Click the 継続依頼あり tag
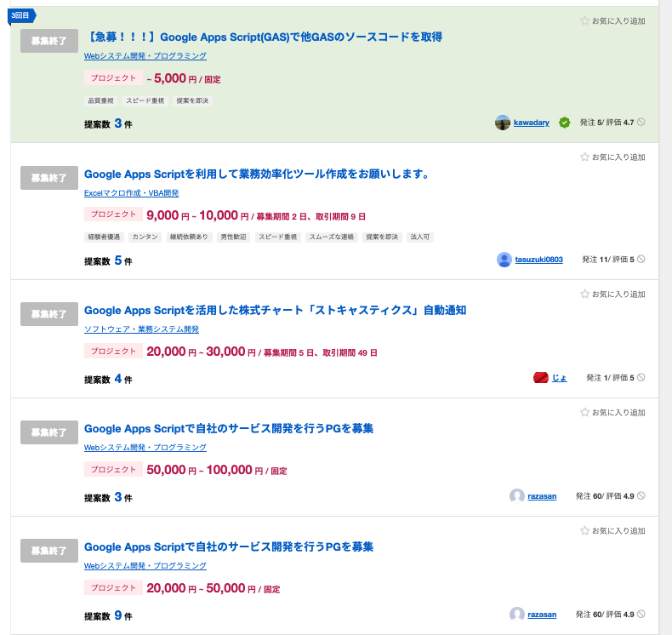Image resolution: width=672 pixels, height=635 pixels. pyautogui.click(x=189, y=237)
